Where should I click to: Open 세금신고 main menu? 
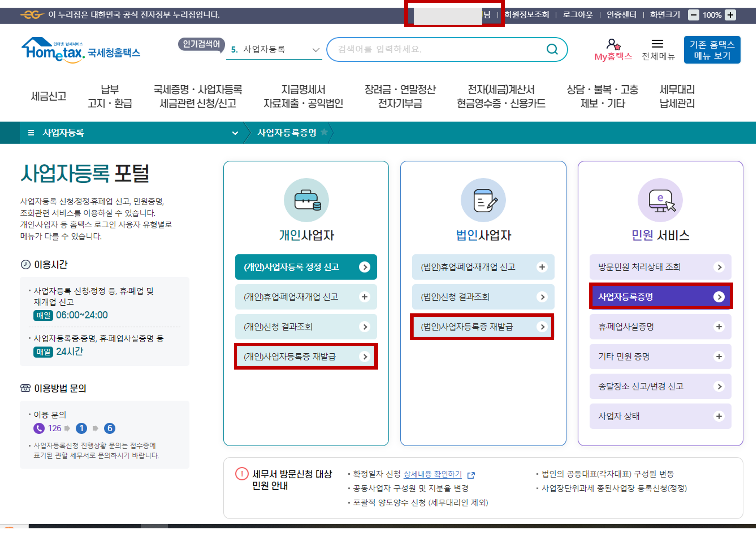click(49, 96)
